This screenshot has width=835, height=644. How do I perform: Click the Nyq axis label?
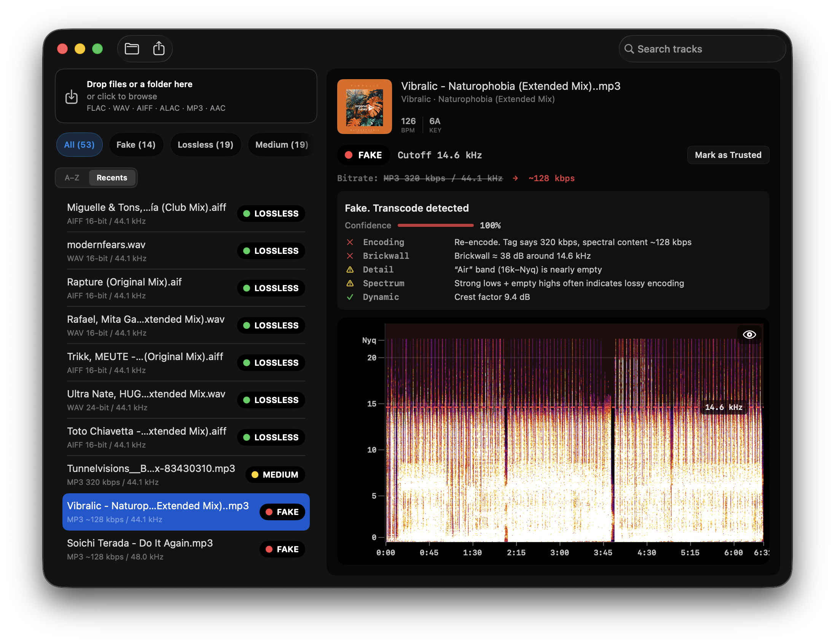(x=369, y=340)
